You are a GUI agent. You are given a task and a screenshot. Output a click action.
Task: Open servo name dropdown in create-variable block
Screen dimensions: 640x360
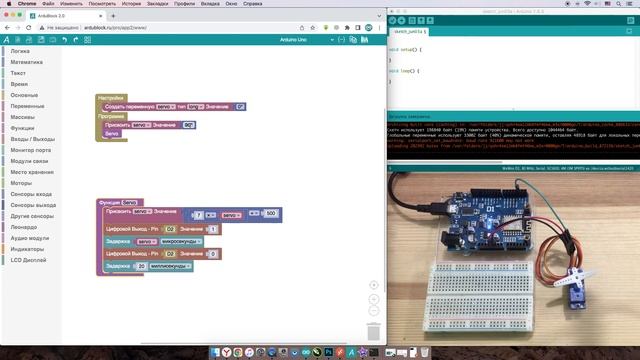[x=166, y=107]
